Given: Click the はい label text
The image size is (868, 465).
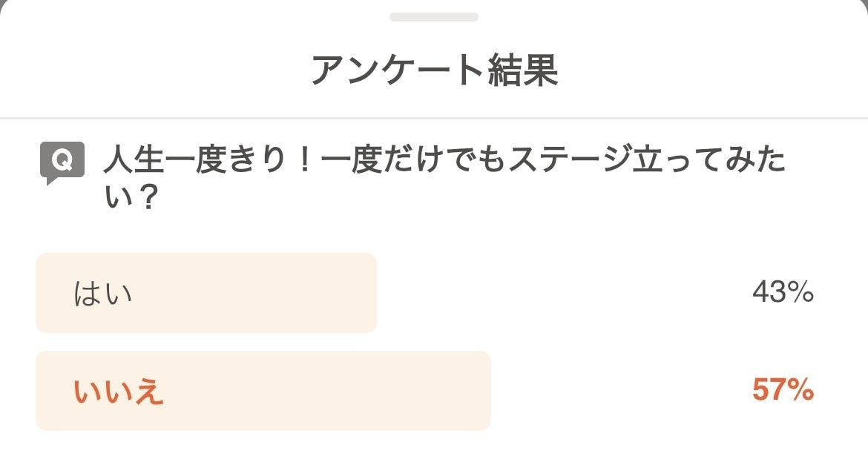Looking at the screenshot, I should 102,294.
